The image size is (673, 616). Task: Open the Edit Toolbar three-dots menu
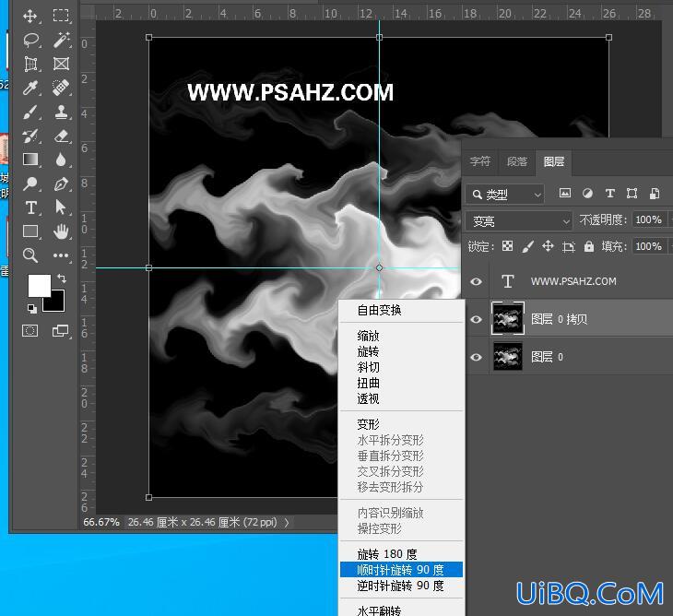tap(61, 255)
